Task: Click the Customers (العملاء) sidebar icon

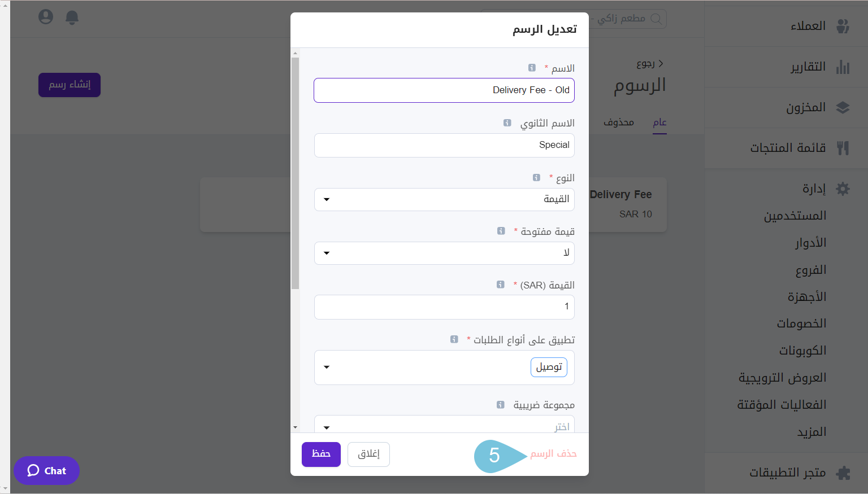Action: click(843, 26)
